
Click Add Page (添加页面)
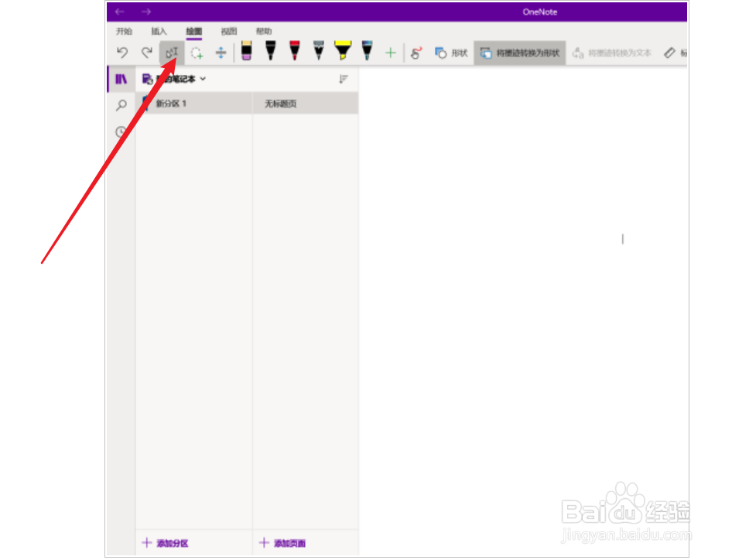click(x=282, y=543)
